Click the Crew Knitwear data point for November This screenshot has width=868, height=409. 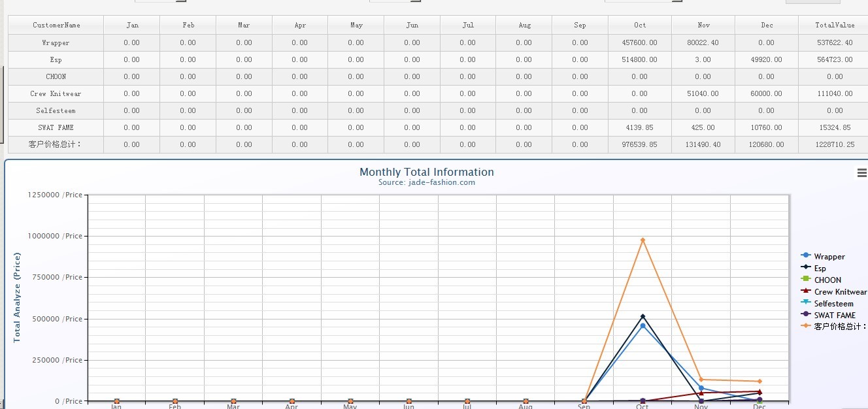point(701,393)
